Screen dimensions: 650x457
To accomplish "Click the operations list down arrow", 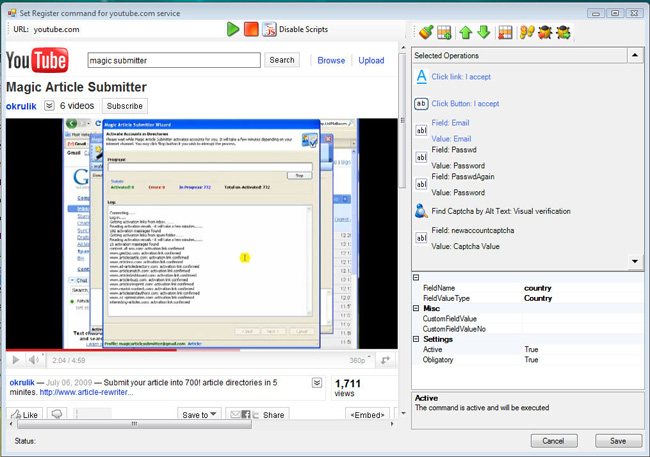I will point(635,261).
